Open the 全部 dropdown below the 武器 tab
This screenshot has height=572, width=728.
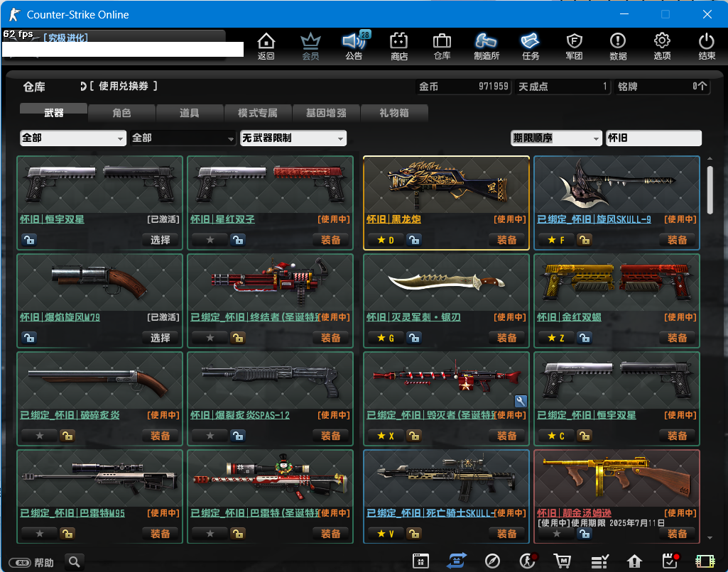point(73,138)
